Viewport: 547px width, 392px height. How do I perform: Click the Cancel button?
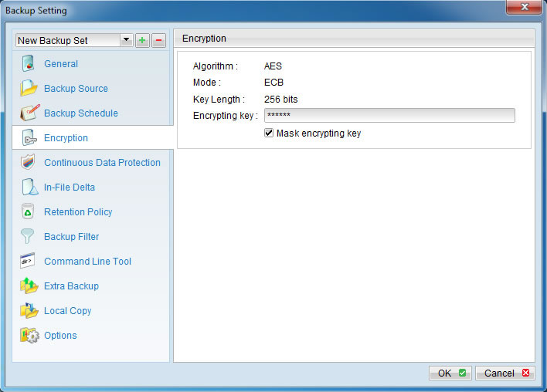point(505,373)
